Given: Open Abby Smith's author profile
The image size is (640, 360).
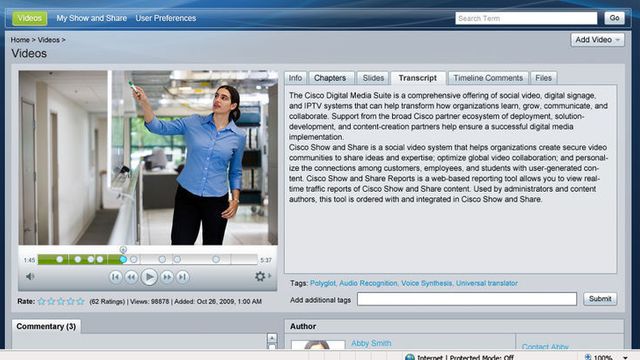Looking at the screenshot, I should click(371, 344).
